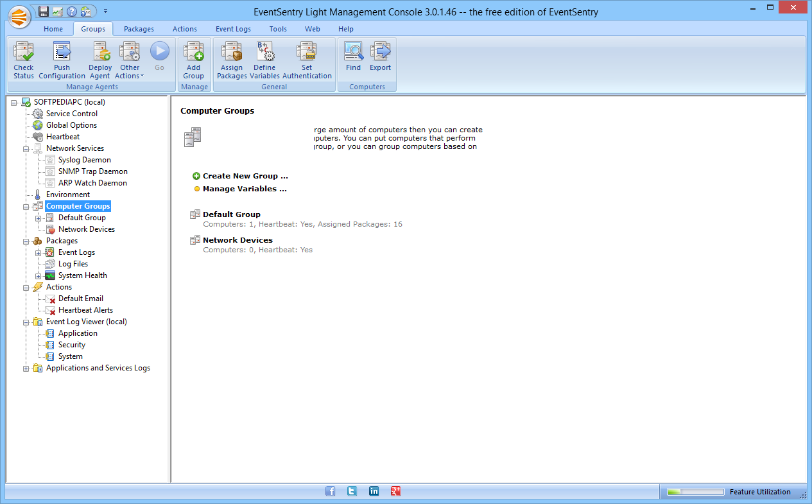Click the Create New Group link
This screenshot has width=812, height=504.
coord(245,176)
